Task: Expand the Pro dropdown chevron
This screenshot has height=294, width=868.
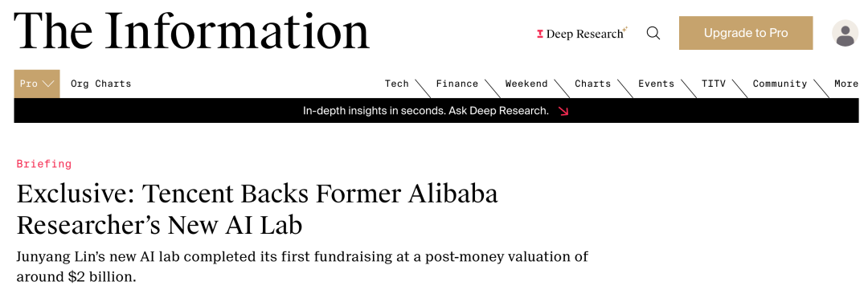Action: (x=48, y=84)
